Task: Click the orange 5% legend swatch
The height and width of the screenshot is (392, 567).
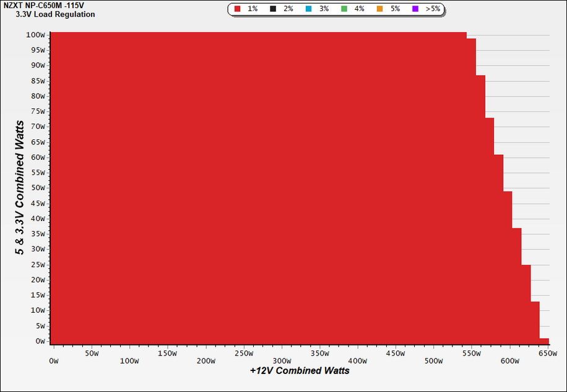Action: (379, 9)
